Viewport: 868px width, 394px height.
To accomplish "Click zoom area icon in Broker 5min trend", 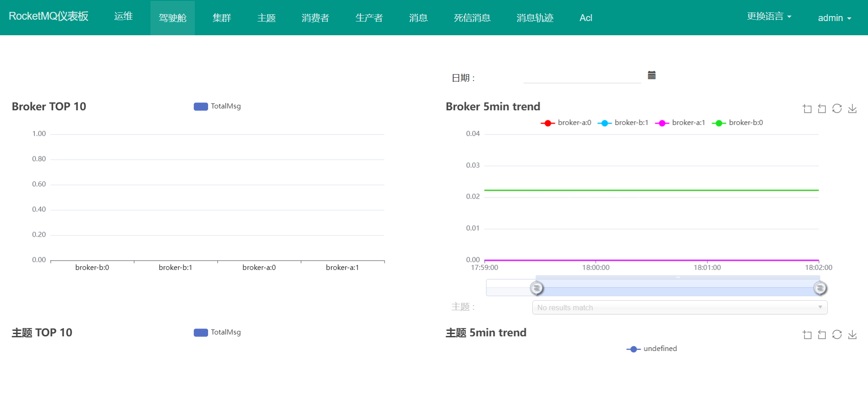I will pyautogui.click(x=807, y=108).
